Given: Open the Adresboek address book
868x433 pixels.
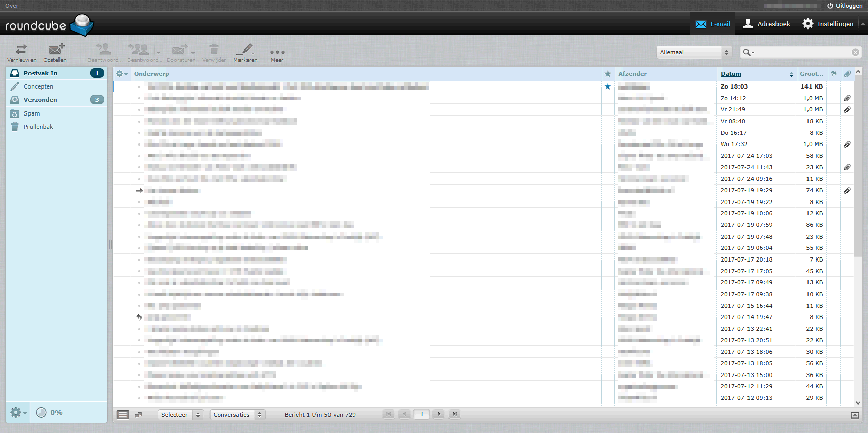Looking at the screenshot, I should coord(767,24).
